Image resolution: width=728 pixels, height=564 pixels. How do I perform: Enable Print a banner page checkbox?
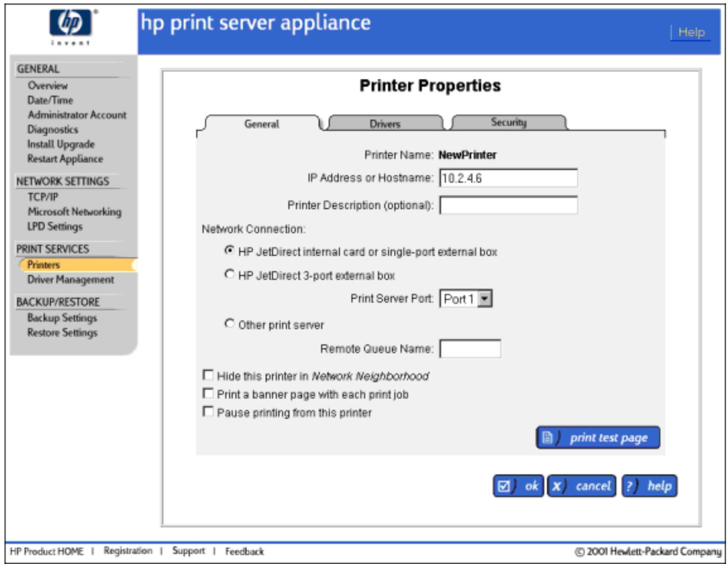pos(208,394)
